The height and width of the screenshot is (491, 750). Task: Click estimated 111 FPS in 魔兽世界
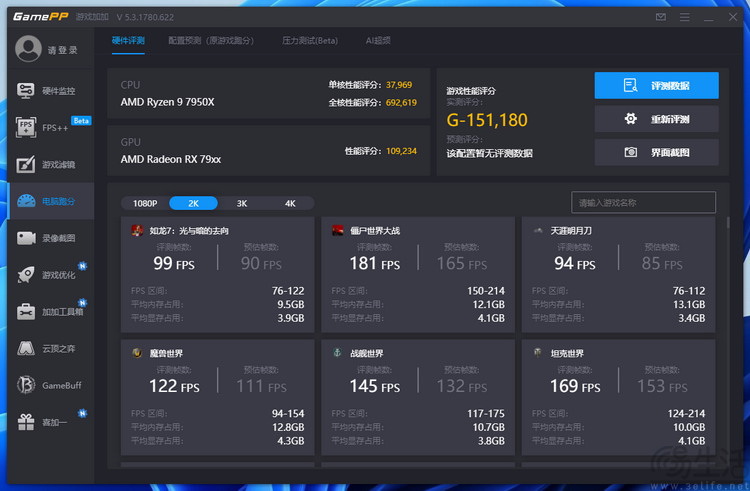[262, 386]
